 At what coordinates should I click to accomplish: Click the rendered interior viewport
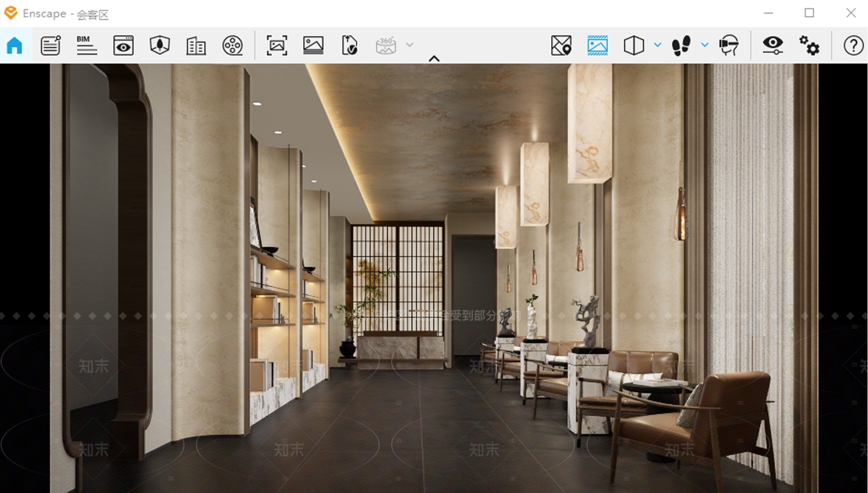(x=434, y=278)
